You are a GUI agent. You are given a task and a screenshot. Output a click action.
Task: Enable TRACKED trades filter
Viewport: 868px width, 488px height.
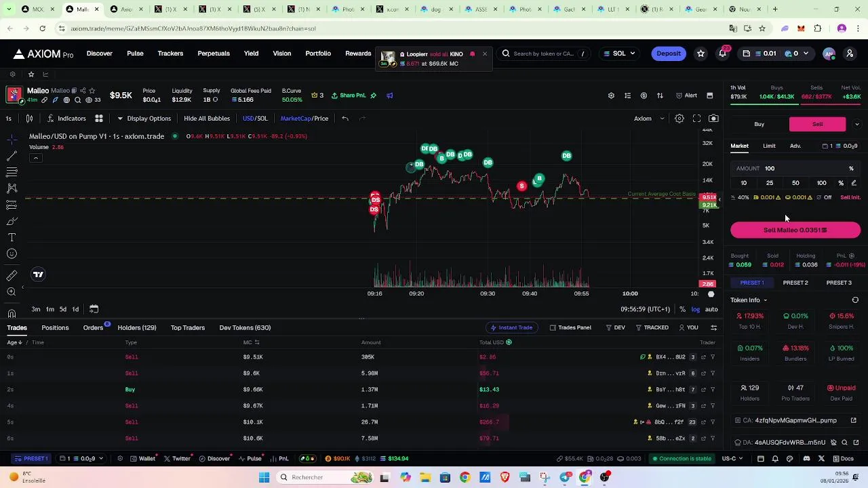pos(652,328)
